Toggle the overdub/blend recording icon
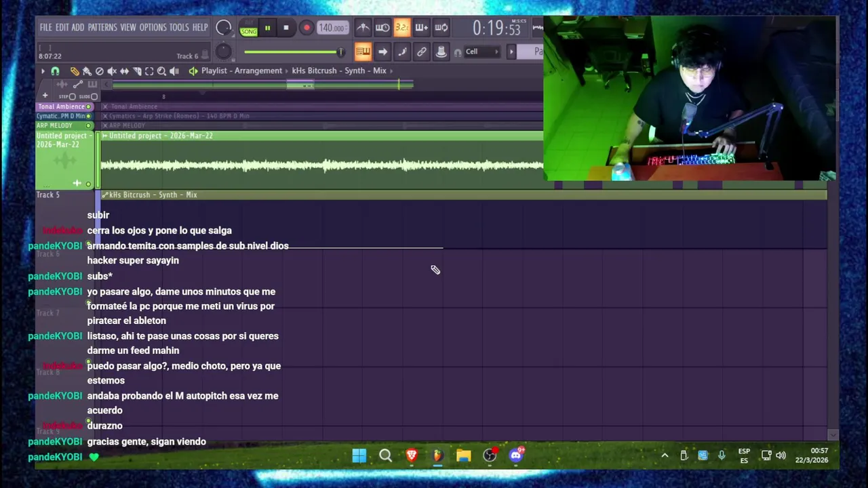Image resolution: width=868 pixels, height=488 pixels. pos(421,28)
